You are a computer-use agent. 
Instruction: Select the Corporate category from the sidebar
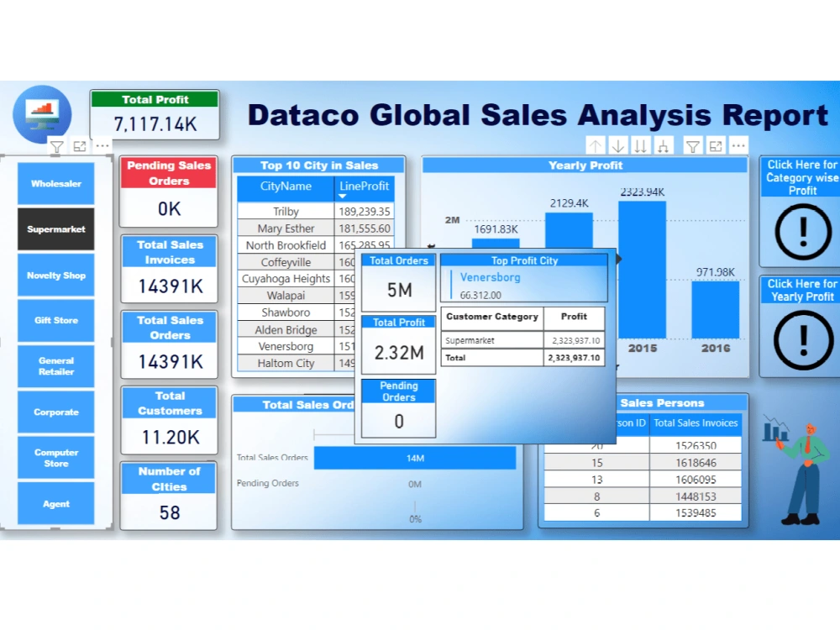pos(55,412)
